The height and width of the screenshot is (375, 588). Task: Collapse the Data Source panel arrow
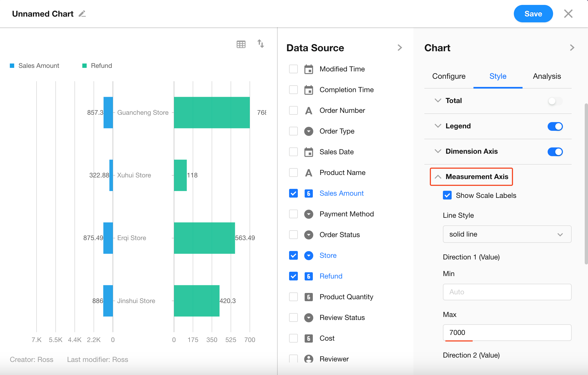[400, 48]
